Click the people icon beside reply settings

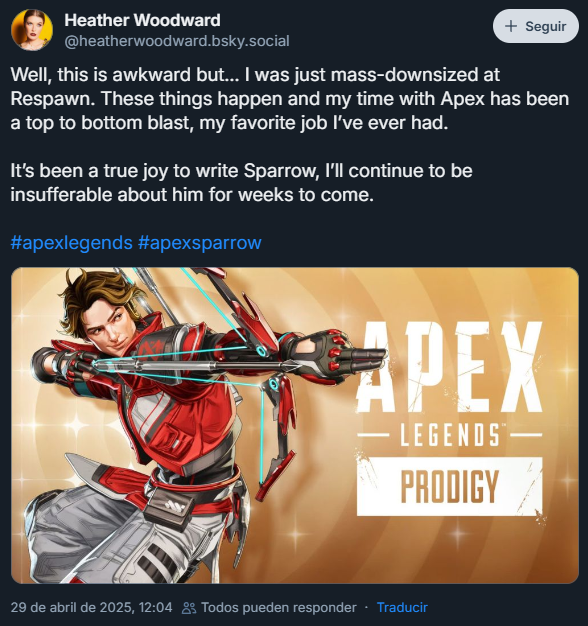click(x=189, y=608)
